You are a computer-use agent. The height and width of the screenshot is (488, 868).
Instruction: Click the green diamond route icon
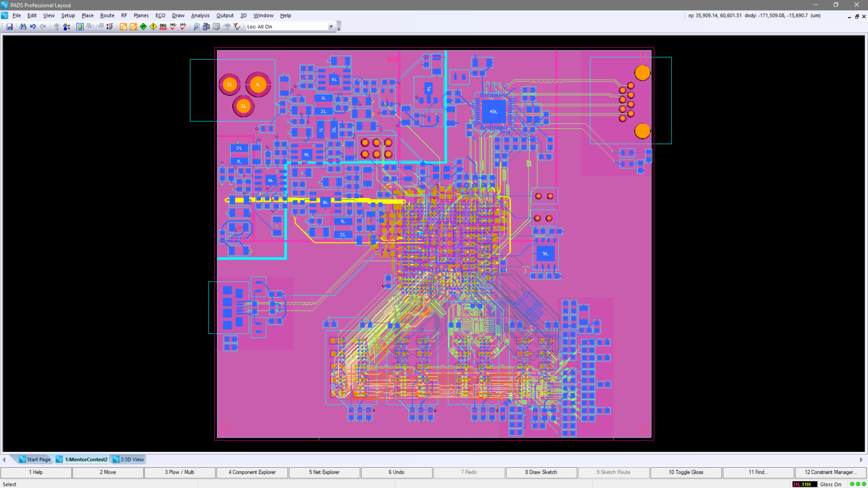point(143,27)
